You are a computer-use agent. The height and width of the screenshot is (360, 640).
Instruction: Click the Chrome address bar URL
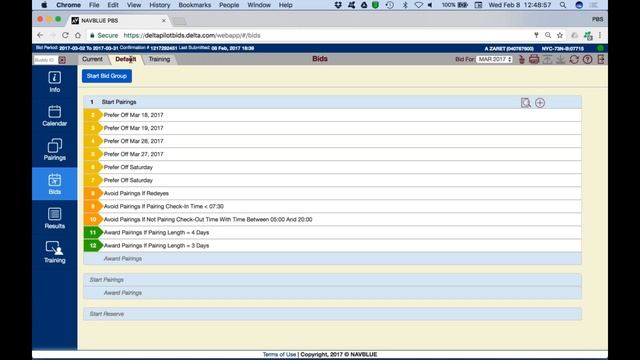[192, 36]
